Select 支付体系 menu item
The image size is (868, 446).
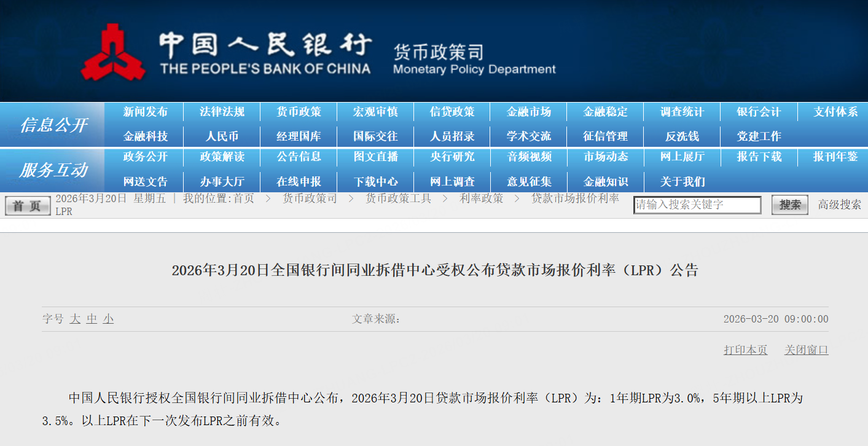point(835,112)
